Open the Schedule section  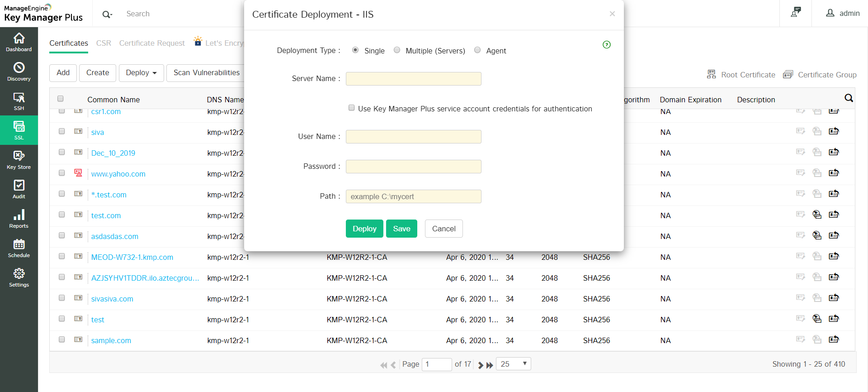[x=19, y=248]
